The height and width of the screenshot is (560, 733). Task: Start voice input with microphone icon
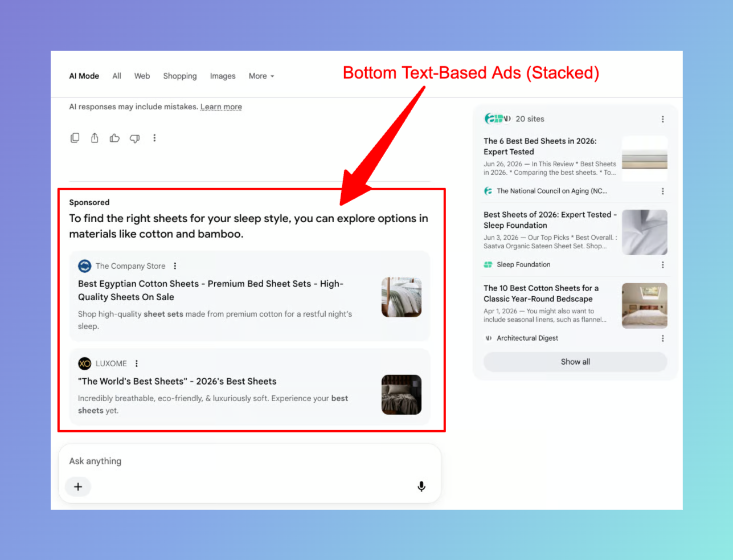point(421,487)
